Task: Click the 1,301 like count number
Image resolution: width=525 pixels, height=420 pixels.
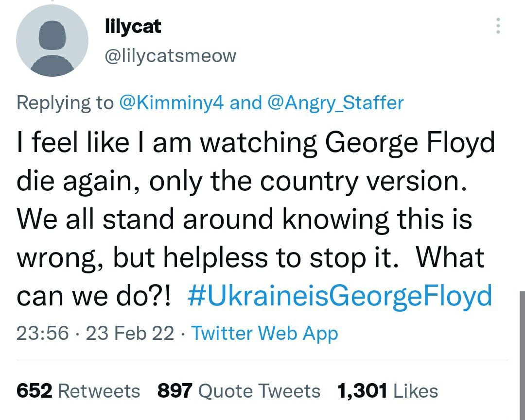Action: (x=363, y=391)
